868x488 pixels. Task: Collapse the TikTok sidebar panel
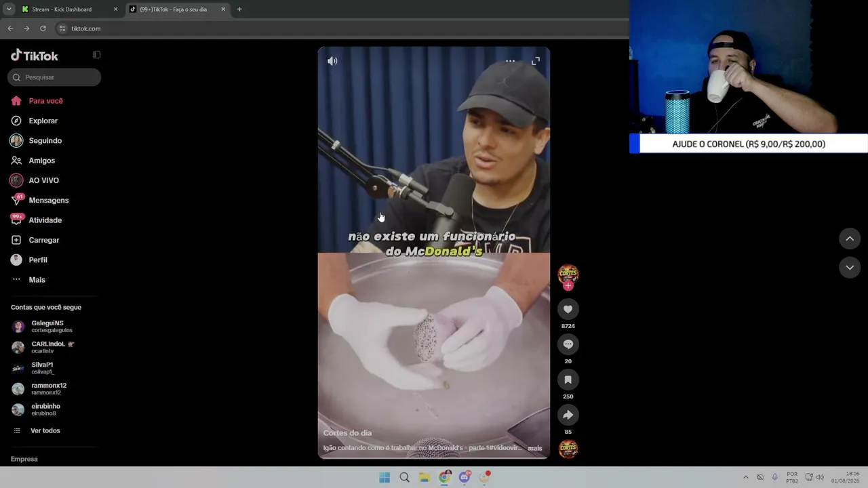point(96,55)
